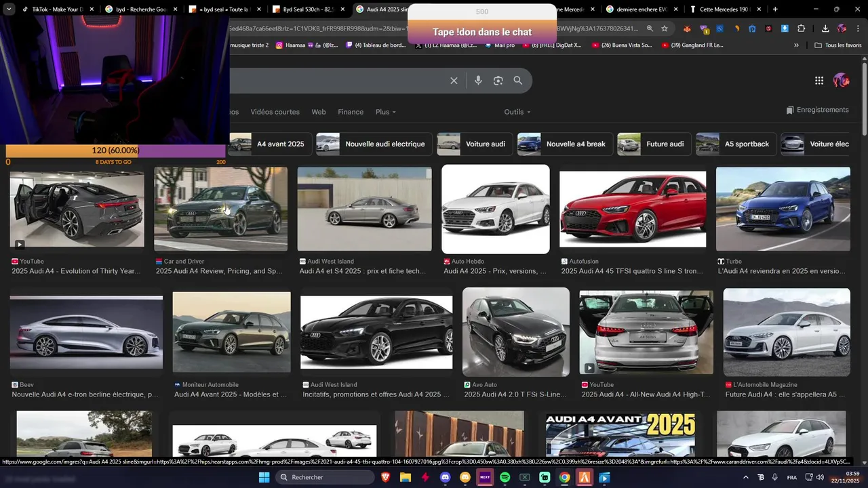
Task: Apply the Nouvelle audi electrique chip
Action: point(374,144)
